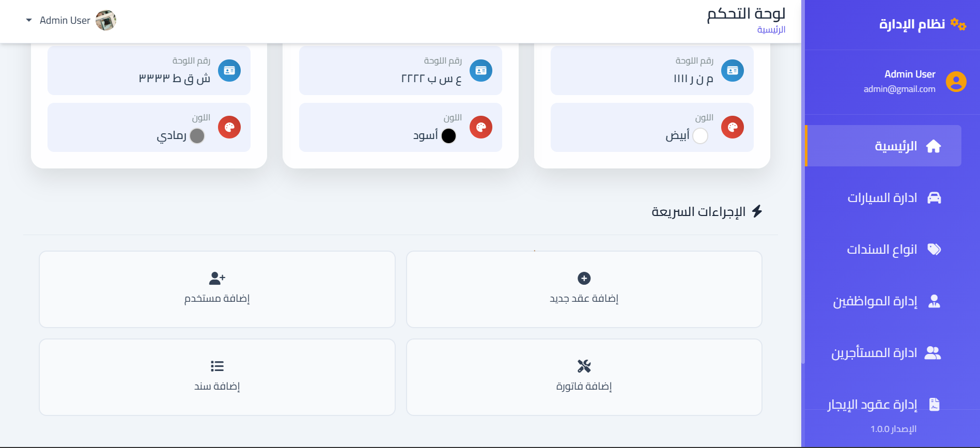980x448 pixels.
Task: Select the gray color circle beside رمادي
Action: (196, 136)
